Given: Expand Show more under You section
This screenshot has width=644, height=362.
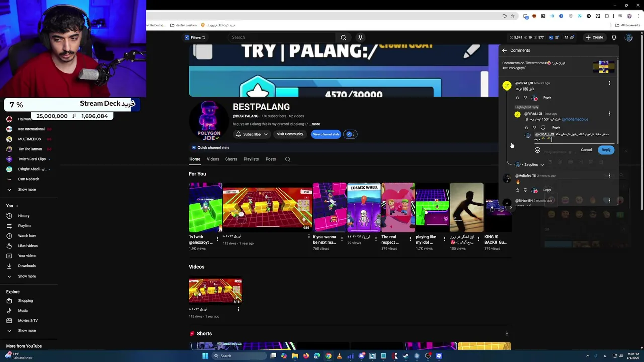Looking at the screenshot, I should point(27,276).
